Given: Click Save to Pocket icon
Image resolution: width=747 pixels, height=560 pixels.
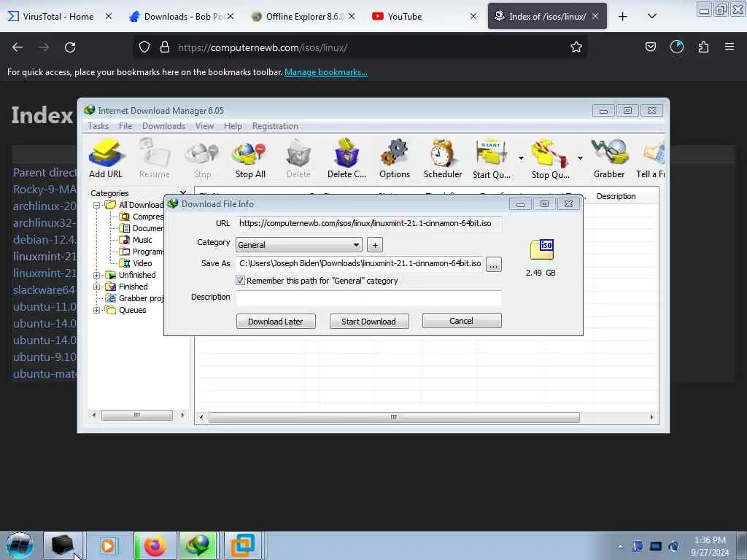Looking at the screenshot, I should pos(650,47).
